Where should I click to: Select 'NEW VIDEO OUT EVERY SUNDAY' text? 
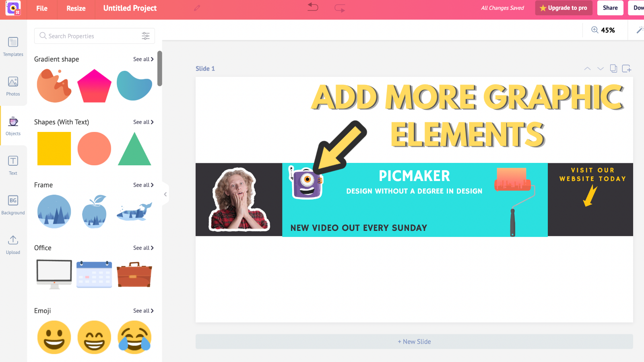pyautogui.click(x=359, y=228)
